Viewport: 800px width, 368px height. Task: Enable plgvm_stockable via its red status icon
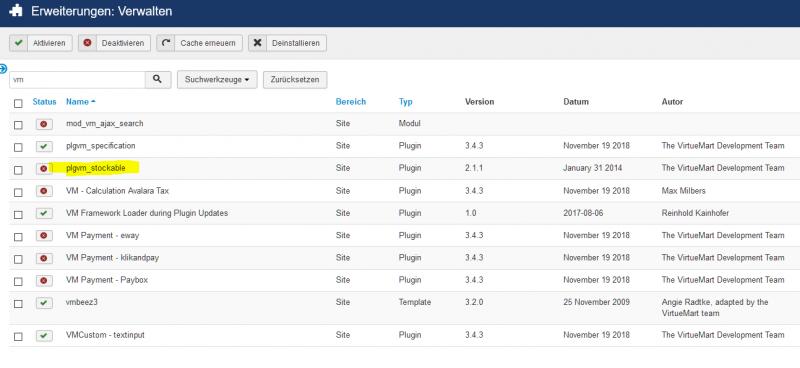point(44,168)
